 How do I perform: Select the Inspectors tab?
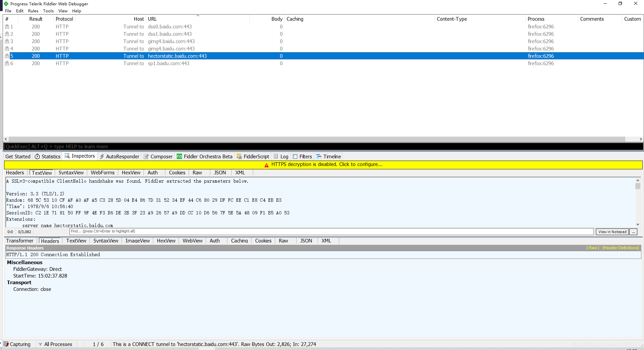80,156
